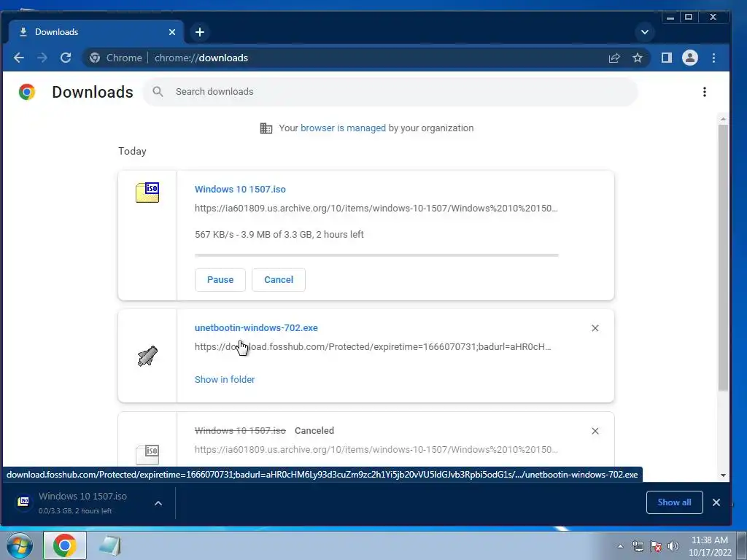Image resolution: width=747 pixels, height=560 pixels.
Task: Click the Chrome logo beside Downloads heading
Action: coord(27,91)
